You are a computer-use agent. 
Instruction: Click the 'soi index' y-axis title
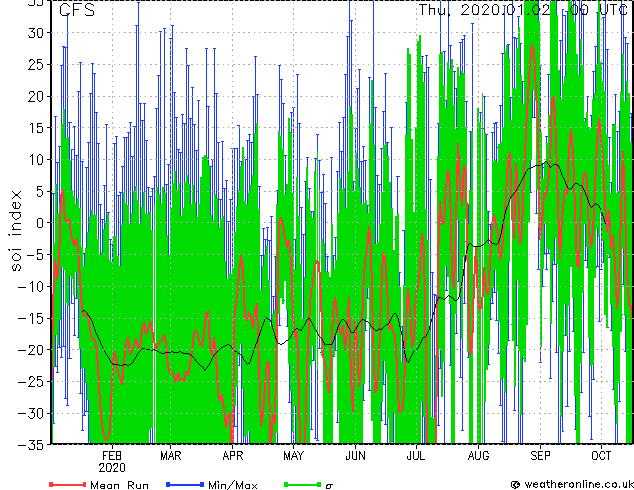tap(16, 231)
